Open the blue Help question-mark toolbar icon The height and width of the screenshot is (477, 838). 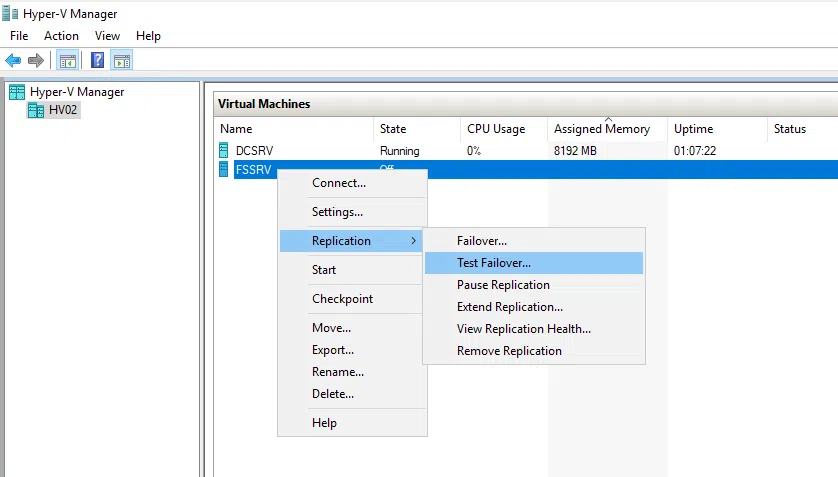coord(97,61)
